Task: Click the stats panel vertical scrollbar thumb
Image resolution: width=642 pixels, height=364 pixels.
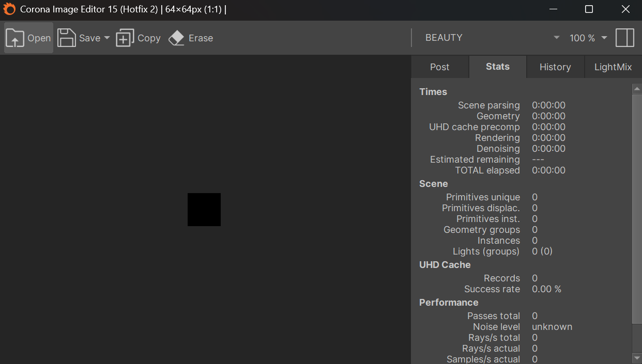Action: [637, 209]
